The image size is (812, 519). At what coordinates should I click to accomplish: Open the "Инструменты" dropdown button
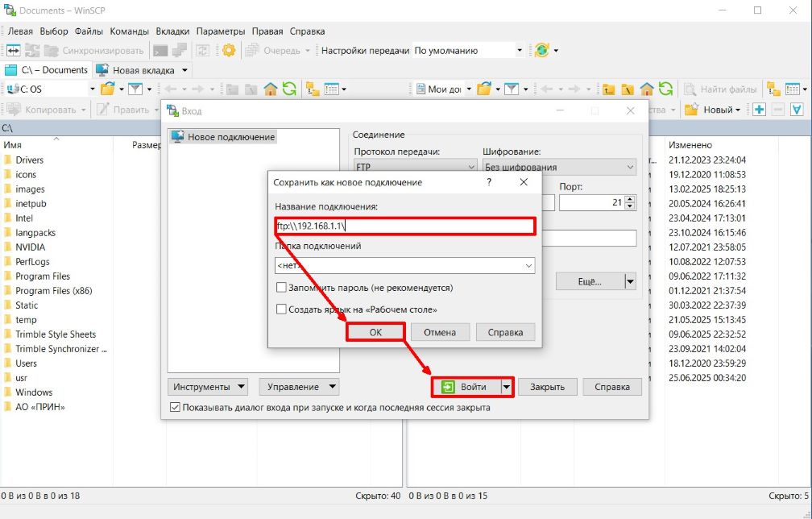click(207, 387)
